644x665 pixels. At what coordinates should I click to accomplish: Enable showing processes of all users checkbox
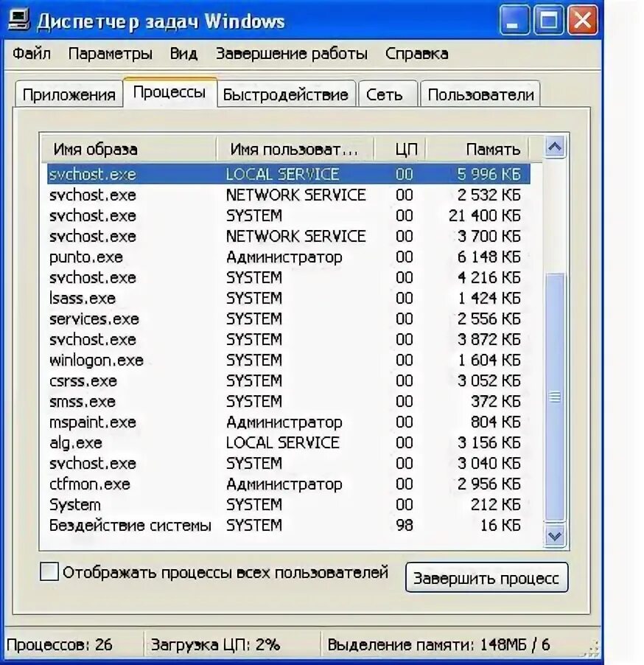[x=49, y=571]
